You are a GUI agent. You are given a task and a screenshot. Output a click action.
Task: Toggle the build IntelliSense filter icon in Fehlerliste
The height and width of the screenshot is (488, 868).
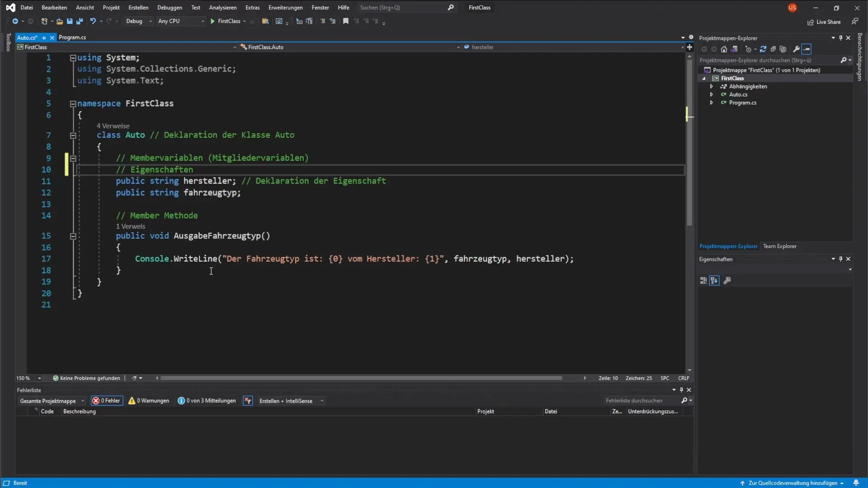248,401
